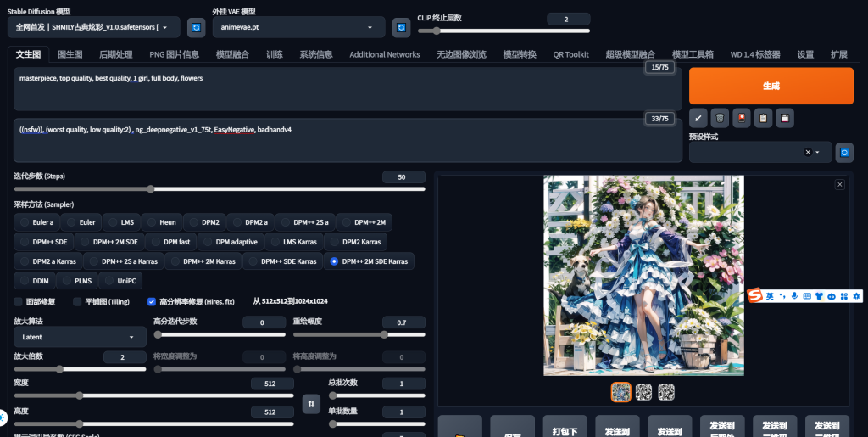Screen dimensions: 868x437
Task: Click the floppy disk save style icon
Action: (786, 118)
